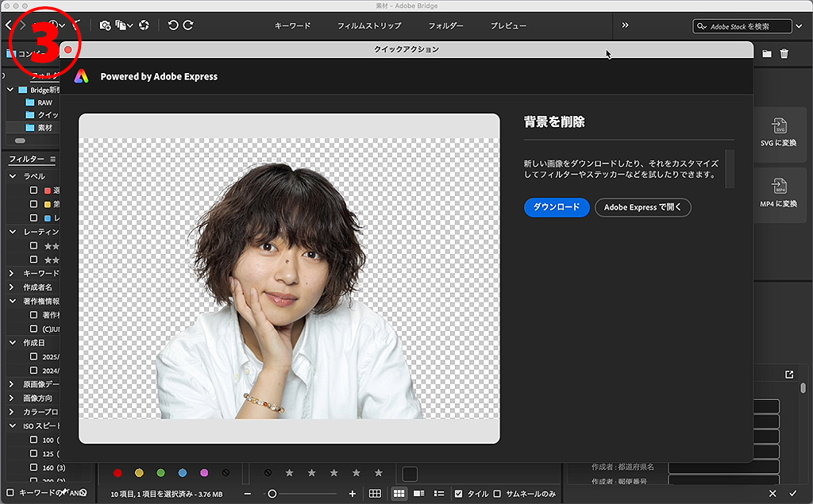
Task: Rotate image clockwise icon
Action: tap(188, 25)
